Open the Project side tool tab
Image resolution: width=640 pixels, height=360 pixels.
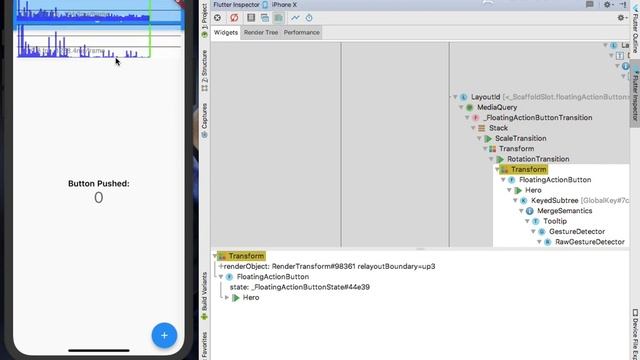point(204,20)
